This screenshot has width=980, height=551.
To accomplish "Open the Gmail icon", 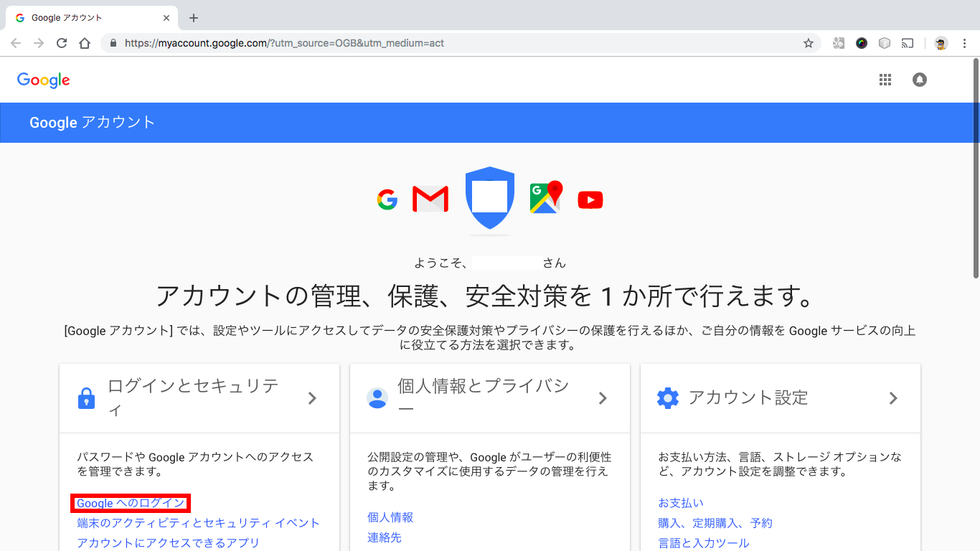I will pos(430,199).
